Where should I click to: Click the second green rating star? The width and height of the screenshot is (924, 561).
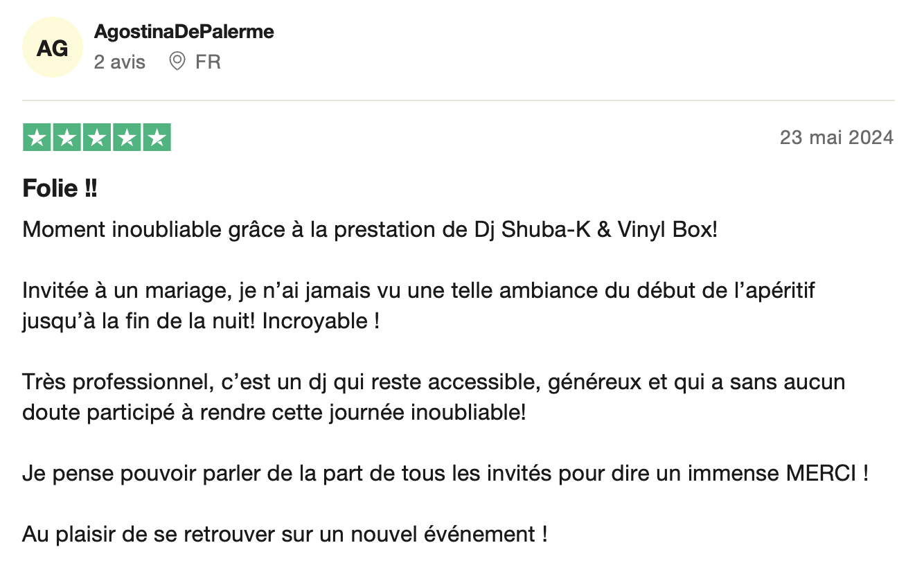coord(67,137)
